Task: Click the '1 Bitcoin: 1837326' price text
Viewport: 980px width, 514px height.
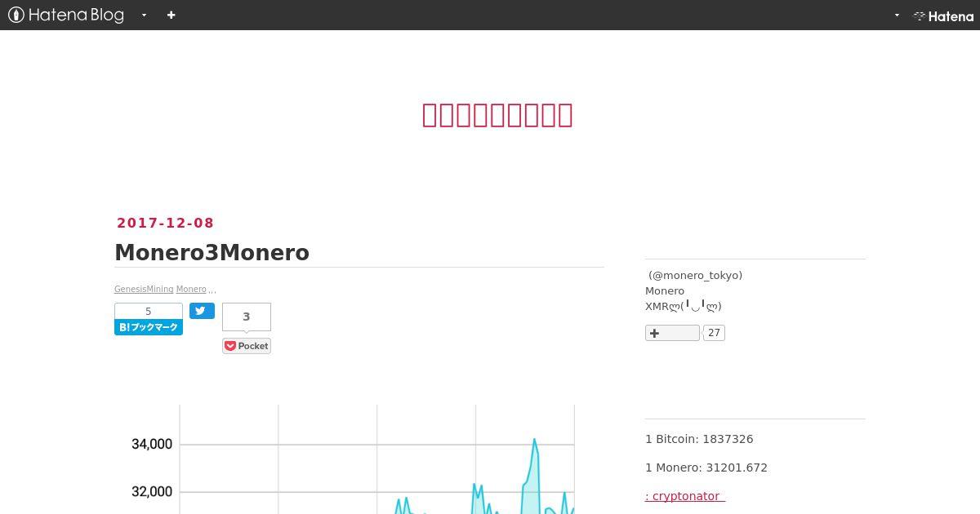Action: 699,439
